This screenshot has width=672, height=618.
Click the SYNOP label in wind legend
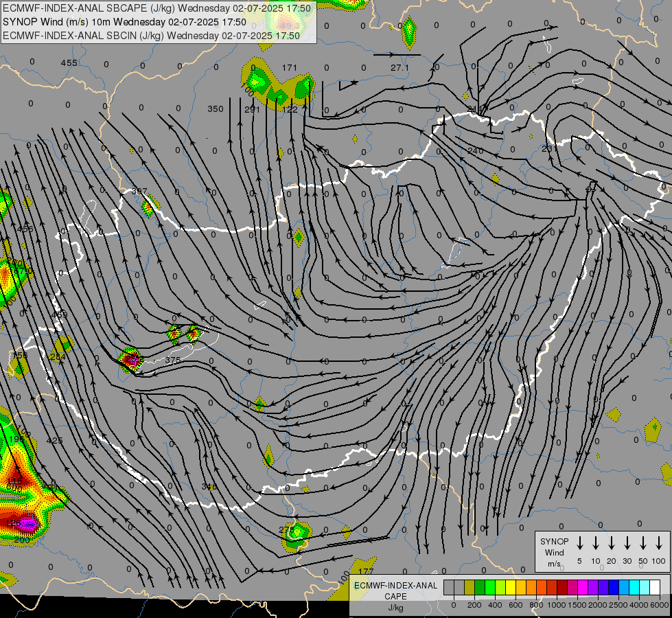(x=554, y=541)
